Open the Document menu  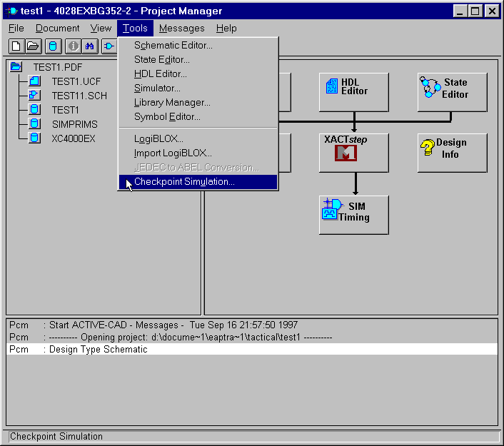click(x=58, y=29)
